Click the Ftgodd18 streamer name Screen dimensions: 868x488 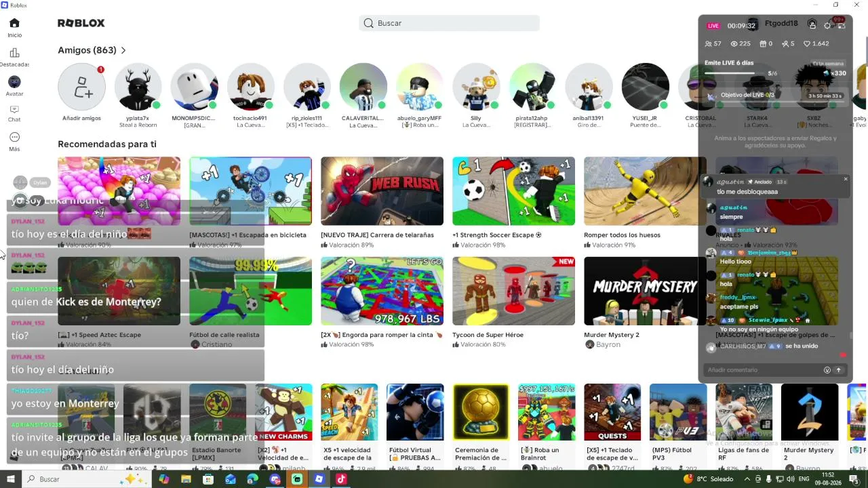point(781,24)
